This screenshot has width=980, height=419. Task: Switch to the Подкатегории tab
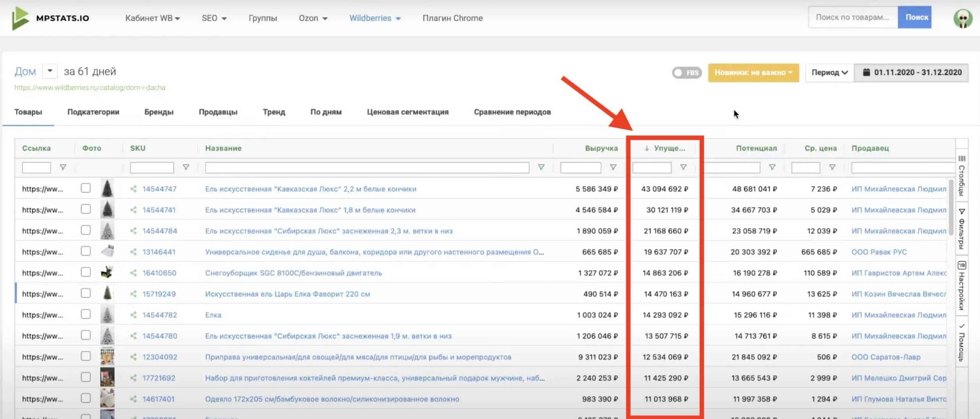[x=93, y=112]
